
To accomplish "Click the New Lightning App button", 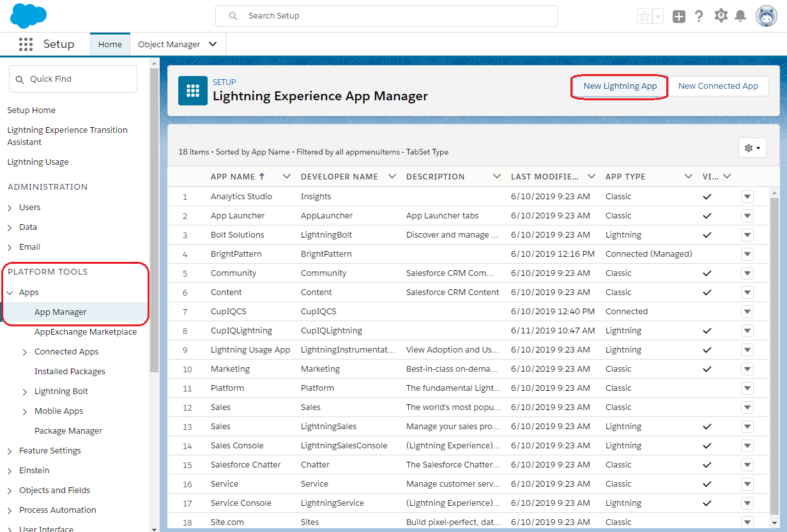I will 620,86.
